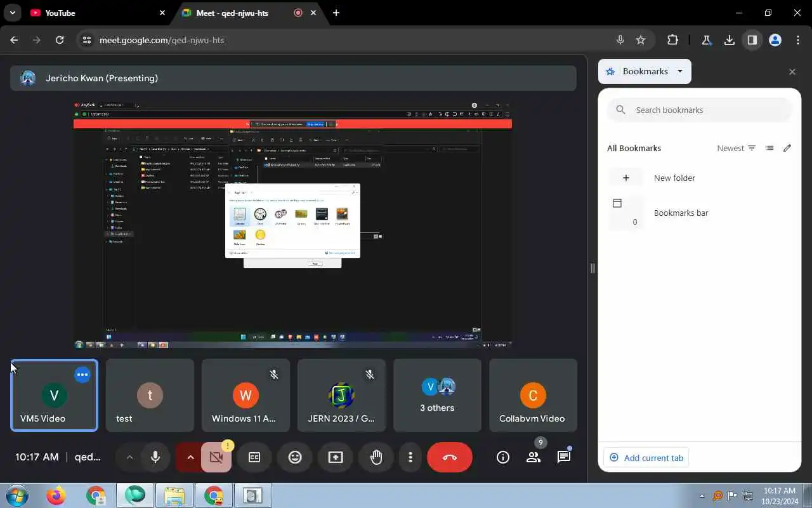Viewport: 812px width, 508px height.
Task: Mute the microphone in Meet controls
Action: tap(155, 457)
